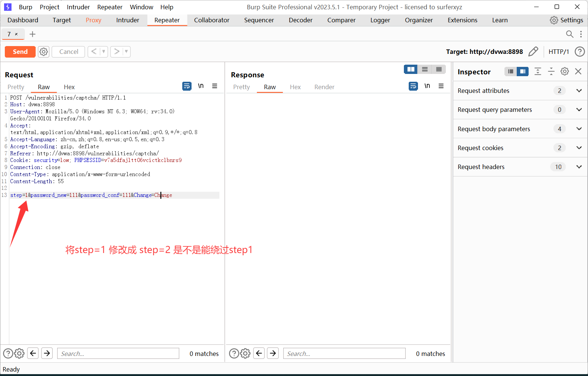The width and height of the screenshot is (588, 376).
Task: Close the Inspector panel
Action: (578, 71)
